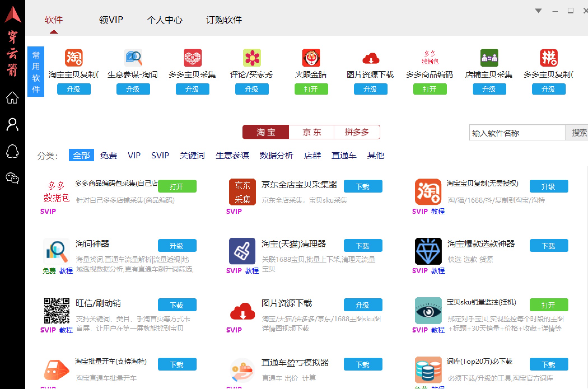Click the 直通车盈亏模拟器 hand icon
Screen dimensions: 588x389
242,370
